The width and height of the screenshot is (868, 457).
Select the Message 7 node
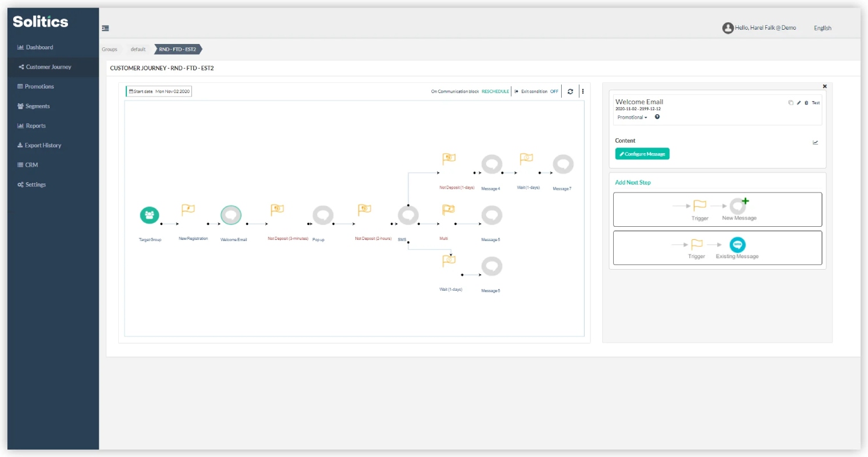563,164
